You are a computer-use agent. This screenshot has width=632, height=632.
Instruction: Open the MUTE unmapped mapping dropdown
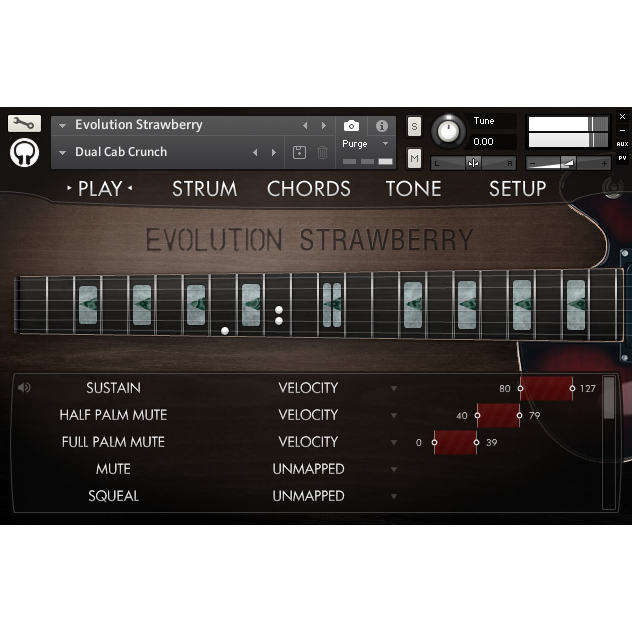[394, 470]
